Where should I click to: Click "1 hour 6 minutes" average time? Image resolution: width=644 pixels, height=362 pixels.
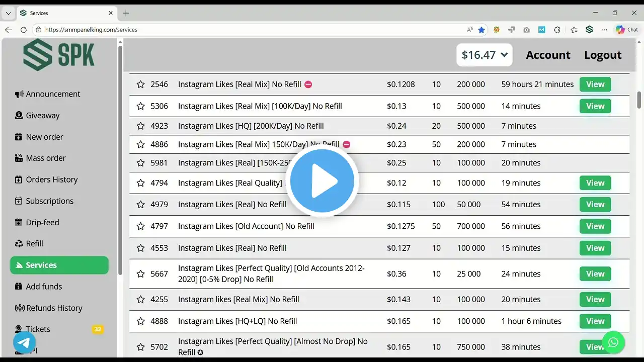pos(531,321)
